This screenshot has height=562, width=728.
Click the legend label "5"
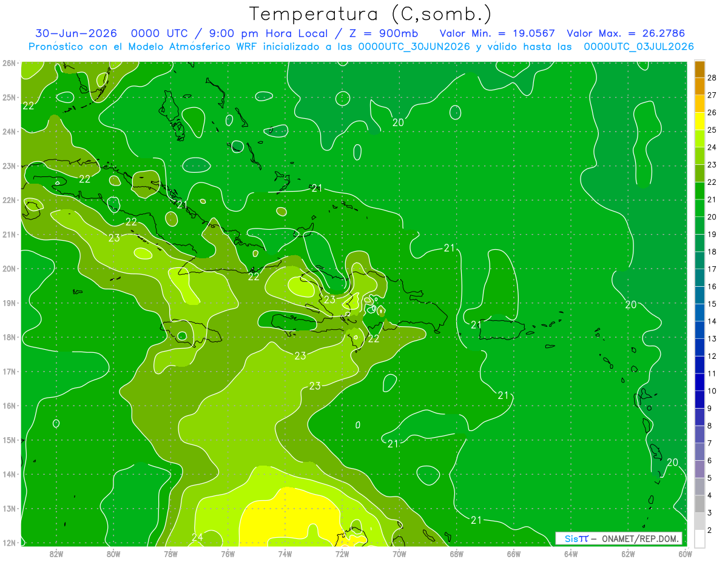click(x=710, y=478)
